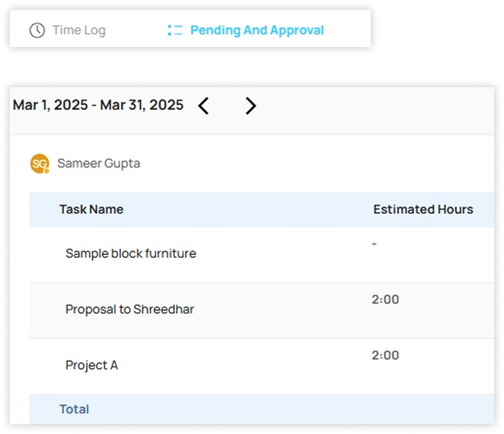Click the 2:00 estimate for Proposal to Shreedhar
Viewport: 504px width, 434px height.
[385, 299]
